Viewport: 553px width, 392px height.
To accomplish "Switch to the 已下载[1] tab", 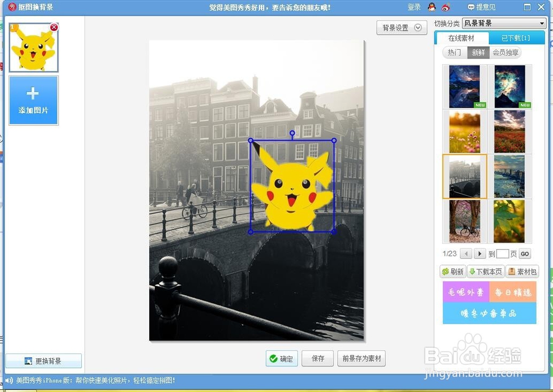I will 516,38.
